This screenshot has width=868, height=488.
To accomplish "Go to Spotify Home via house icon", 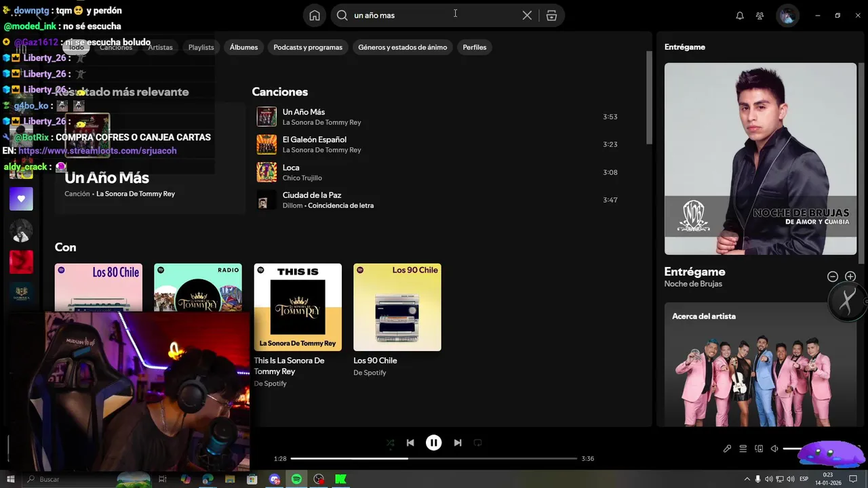I will (x=315, y=16).
